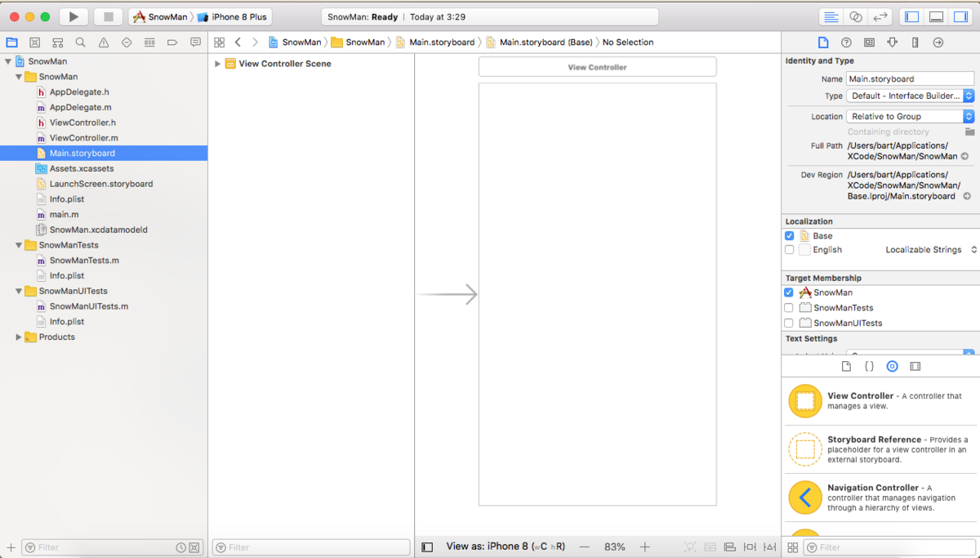This screenshot has height=558, width=980.
Task: Show the Size inspector ruler icon
Action: (915, 42)
